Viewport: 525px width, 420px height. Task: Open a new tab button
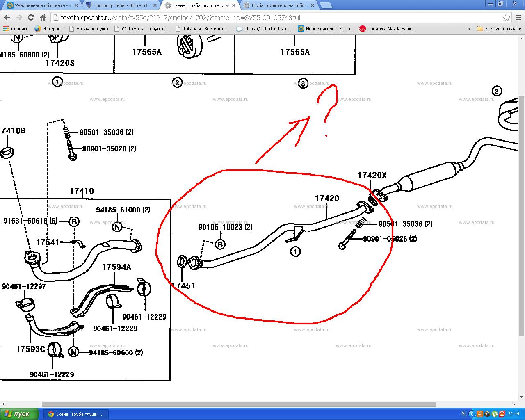(x=326, y=5)
